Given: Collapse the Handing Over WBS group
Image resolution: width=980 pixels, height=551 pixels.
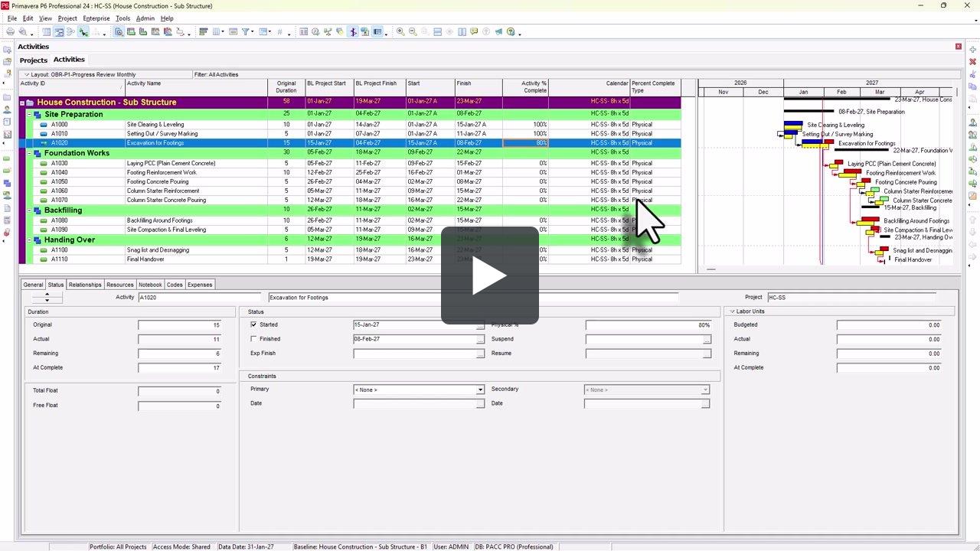Looking at the screenshot, I should tap(30, 240).
